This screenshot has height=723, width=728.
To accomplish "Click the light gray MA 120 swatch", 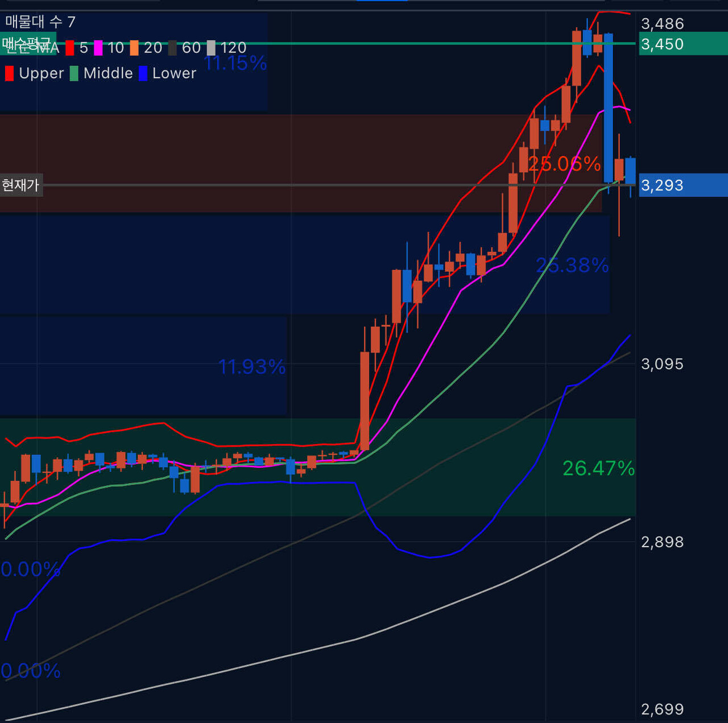I will coord(211,48).
